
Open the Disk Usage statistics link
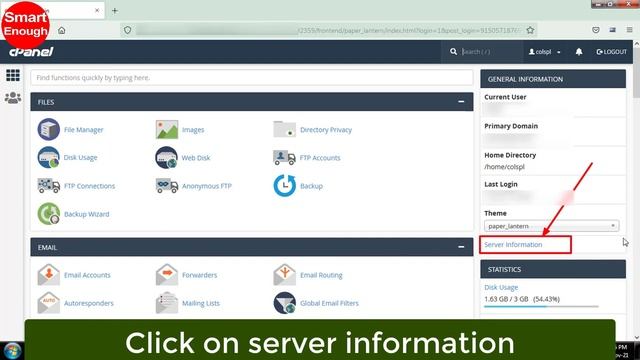coord(501,287)
